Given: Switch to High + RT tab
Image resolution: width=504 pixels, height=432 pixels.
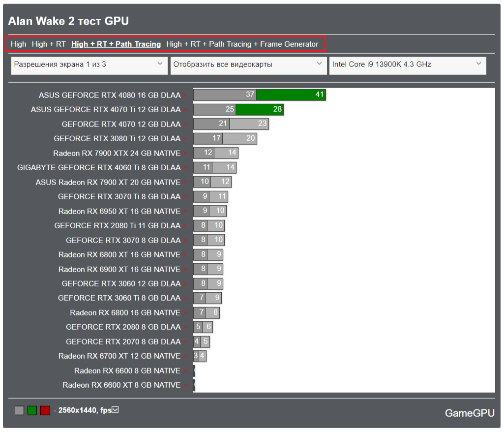Looking at the screenshot, I should (x=49, y=44).
